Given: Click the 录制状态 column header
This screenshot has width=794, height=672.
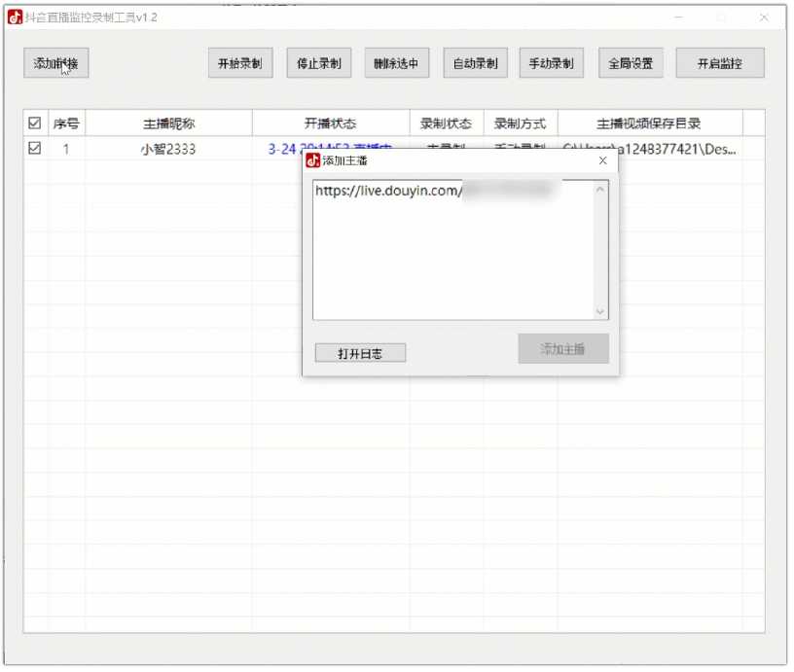Looking at the screenshot, I should (446, 123).
